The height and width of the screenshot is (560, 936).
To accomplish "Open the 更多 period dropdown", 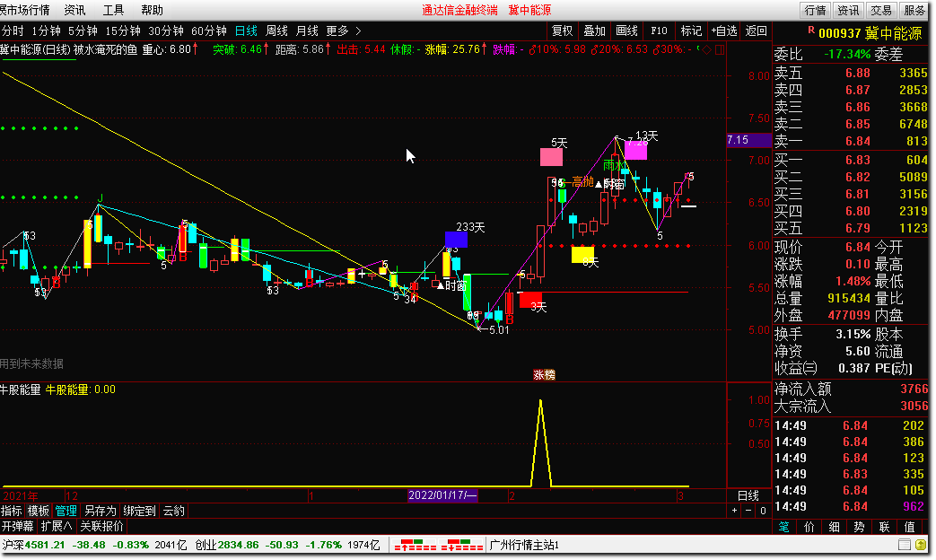I will 337,31.
